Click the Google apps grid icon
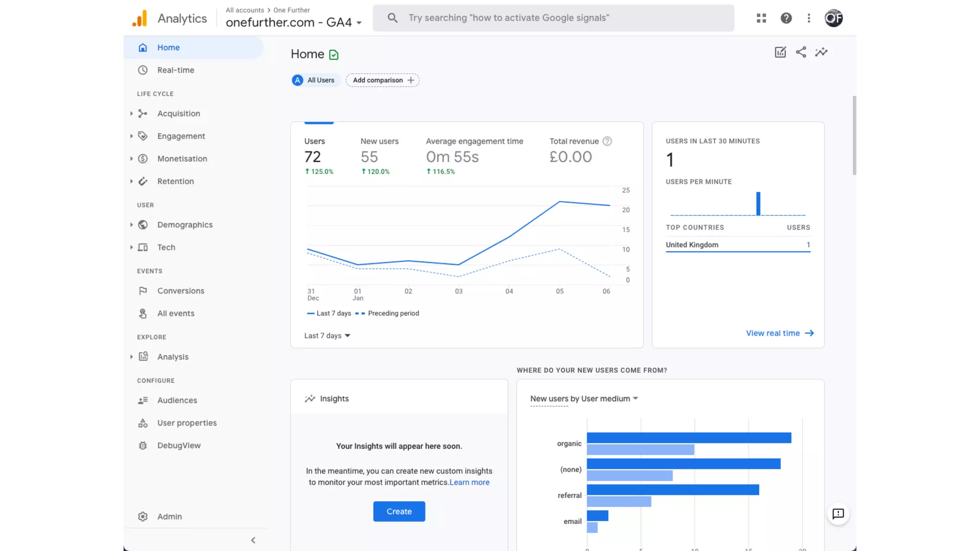The height and width of the screenshot is (551, 980). (761, 18)
